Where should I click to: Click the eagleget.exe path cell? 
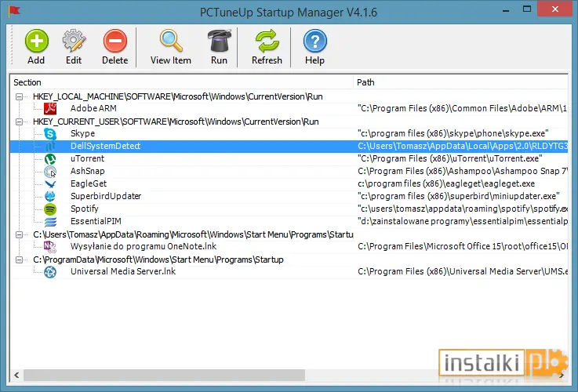[x=446, y=183]
